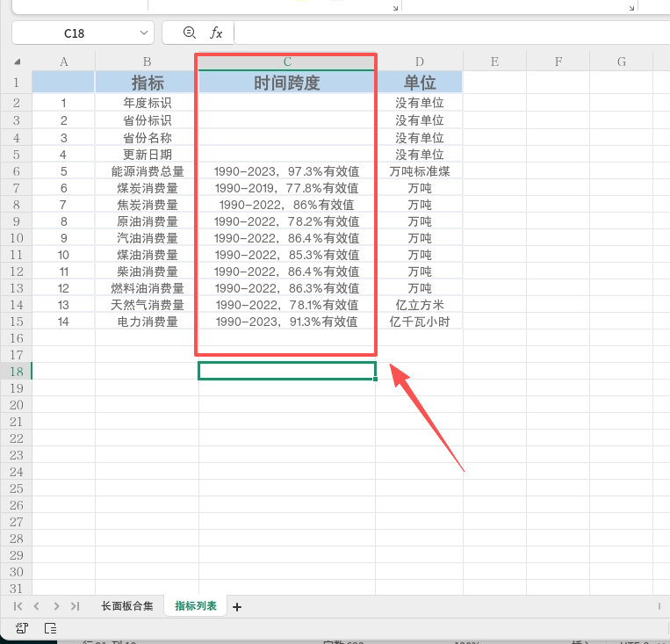
Task: Select column C header
Action: pos(287,62)
